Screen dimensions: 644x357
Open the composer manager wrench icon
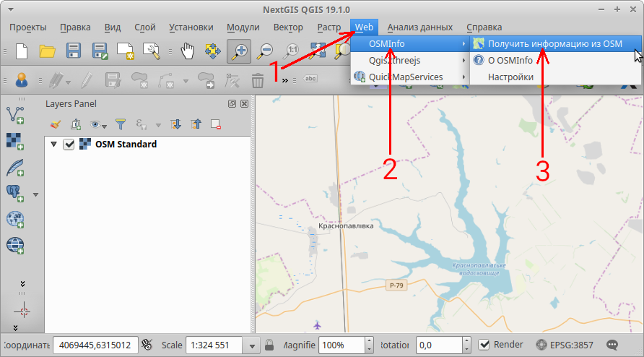pyautogui.click(x=152, y=51)
